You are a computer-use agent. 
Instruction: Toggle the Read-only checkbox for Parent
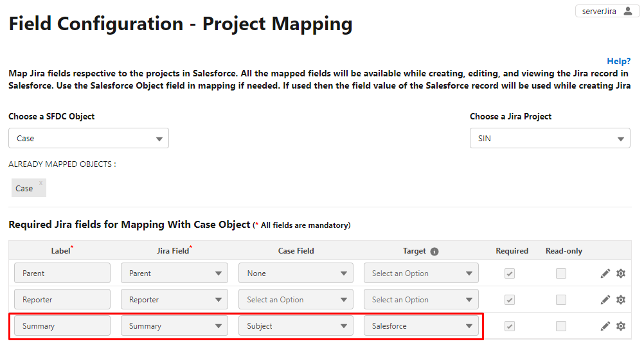point(560,273)
